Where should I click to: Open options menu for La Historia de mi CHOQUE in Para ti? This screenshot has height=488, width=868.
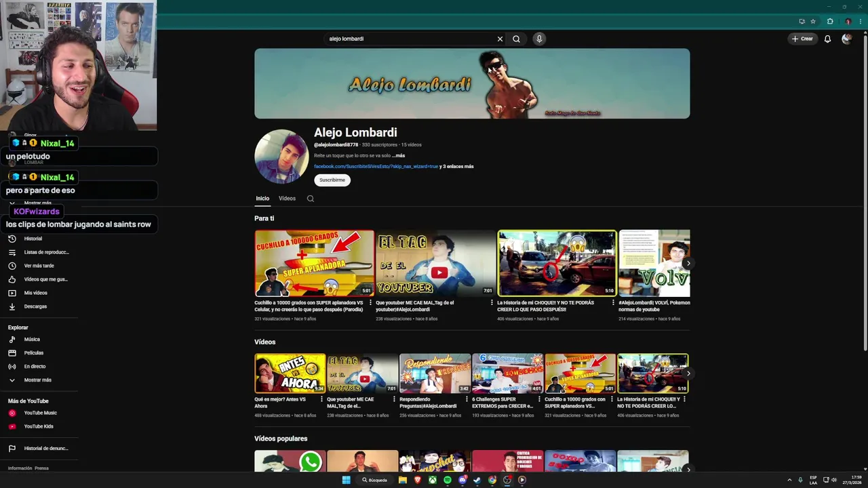click(613, 303)
